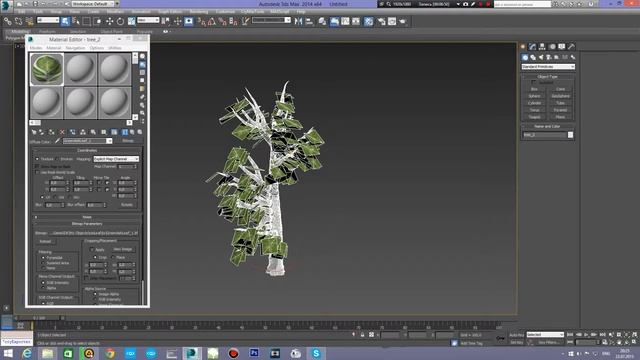The height and width of the screenshot is (360, 640).
Task: Open Modify tab in command panel
Action: [532, 47]
